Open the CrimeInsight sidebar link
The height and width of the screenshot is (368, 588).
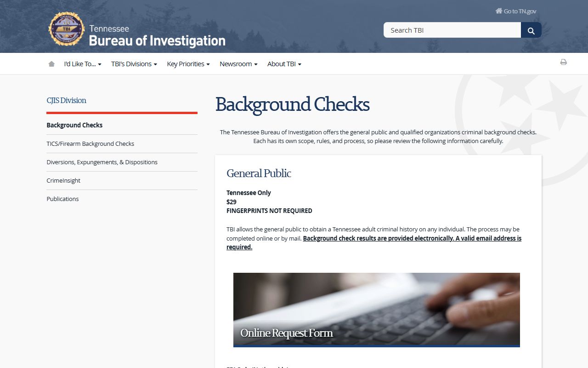[x=63, y=180]
